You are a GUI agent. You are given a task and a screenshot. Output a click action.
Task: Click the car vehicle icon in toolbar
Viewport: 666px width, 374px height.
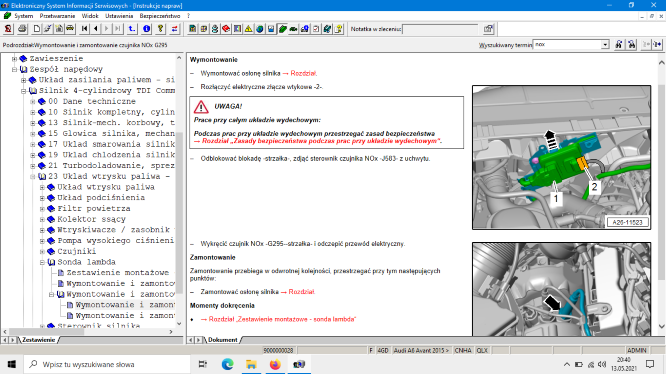tap(70, 29)
